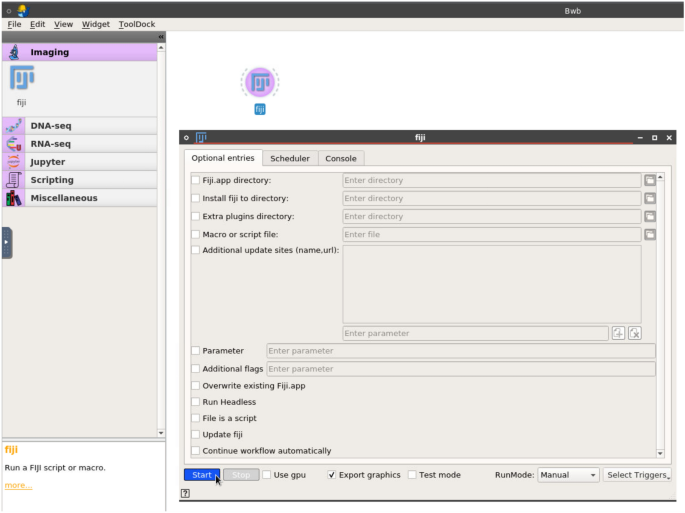Screen dimensions: 685x513
Task: Browse for the Macro or script file
Action: (649, 235)
